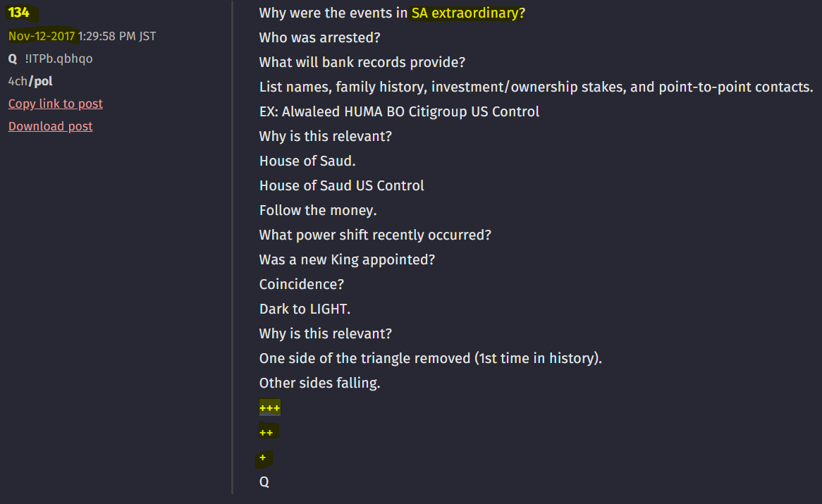This screenshot has width=822, height=504.
Task: Click the !ITPb.qbhqo tripcode text
Action: 59,59
